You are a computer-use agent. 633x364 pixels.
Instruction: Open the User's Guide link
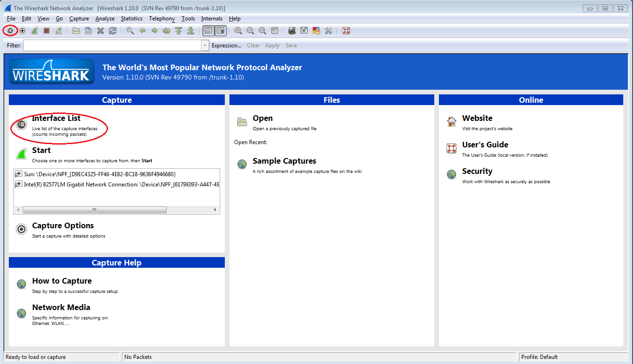[485, 145]
